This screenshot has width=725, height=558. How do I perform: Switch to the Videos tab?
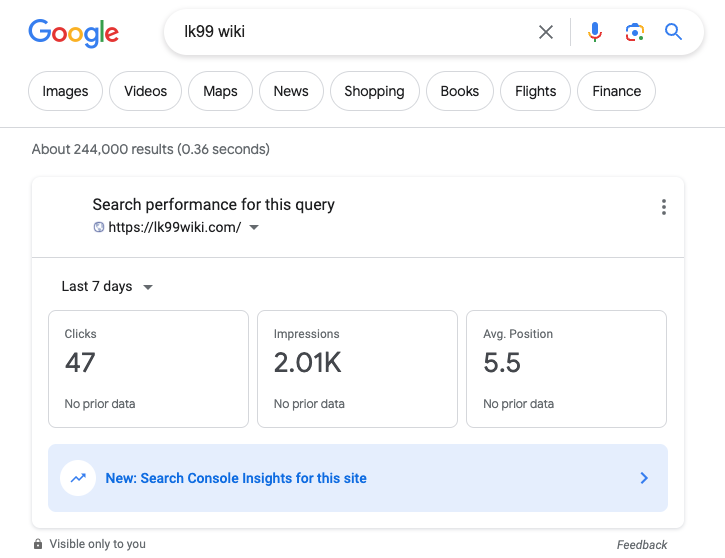[x=145, y=91]
